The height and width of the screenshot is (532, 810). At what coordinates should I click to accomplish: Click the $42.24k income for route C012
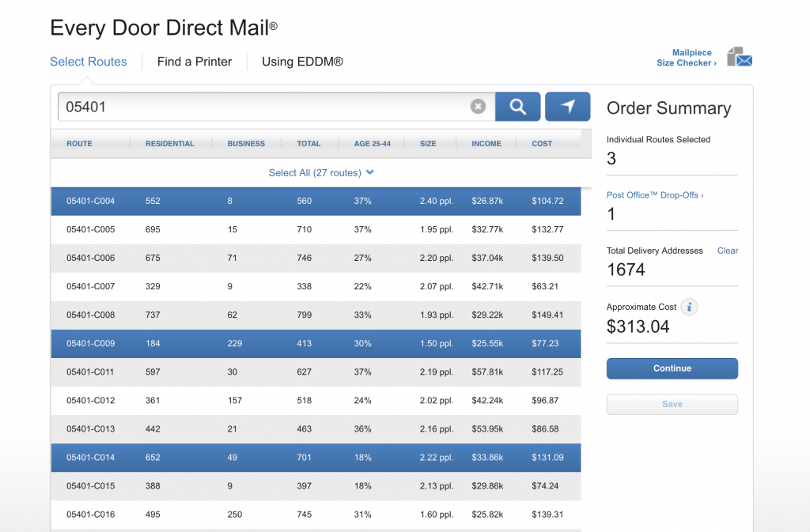(487, 401)
